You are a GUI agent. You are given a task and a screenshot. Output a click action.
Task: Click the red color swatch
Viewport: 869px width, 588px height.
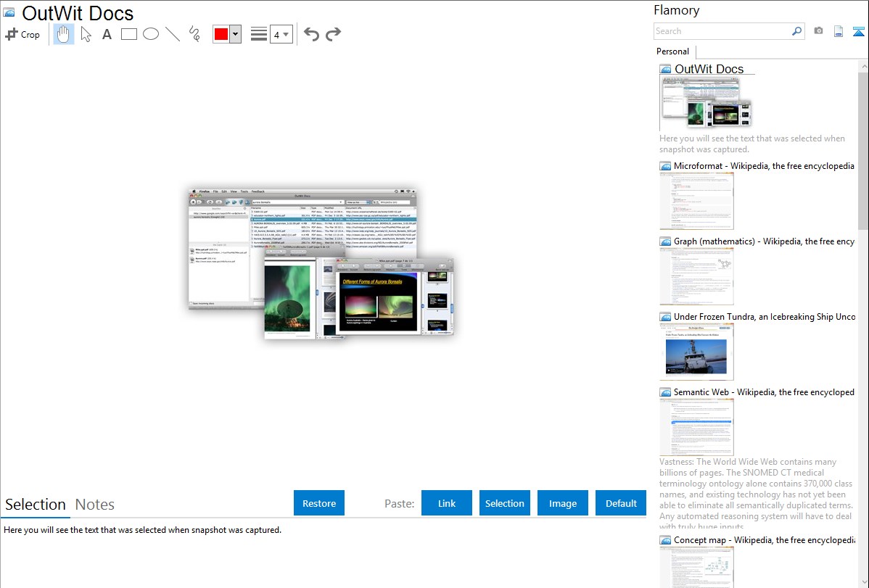pos(221,34)
